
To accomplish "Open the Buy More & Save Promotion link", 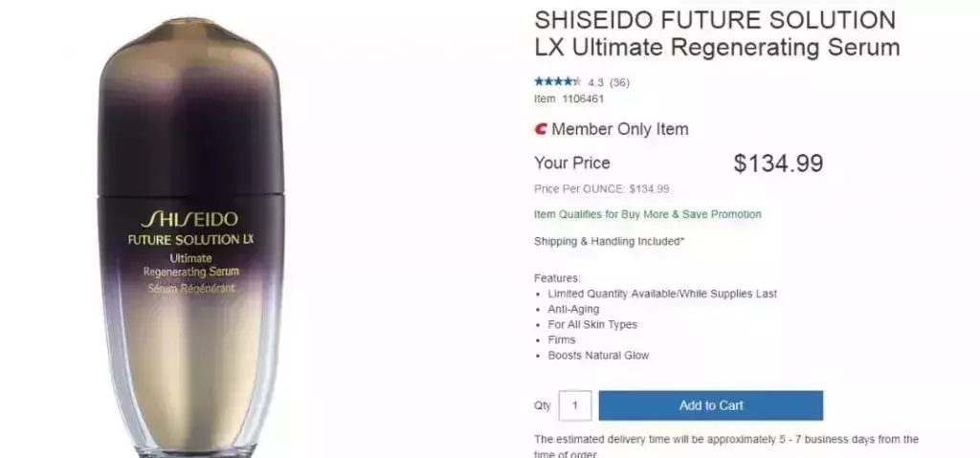I will (648, 214).
